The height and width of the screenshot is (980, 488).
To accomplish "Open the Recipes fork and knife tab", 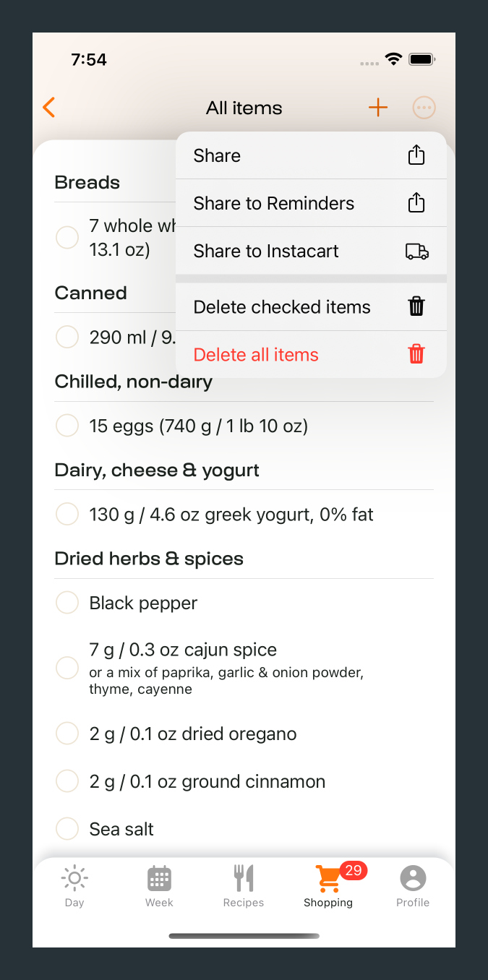I will tap(244, 885).
